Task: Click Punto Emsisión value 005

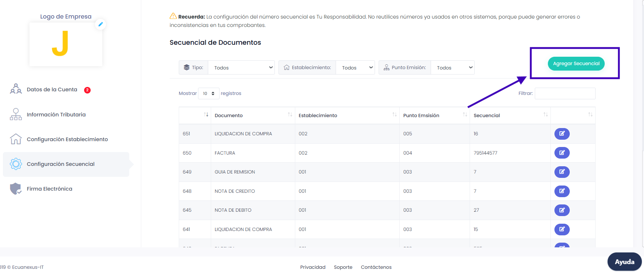Action: pyautogui.click(x=408, y=133)
